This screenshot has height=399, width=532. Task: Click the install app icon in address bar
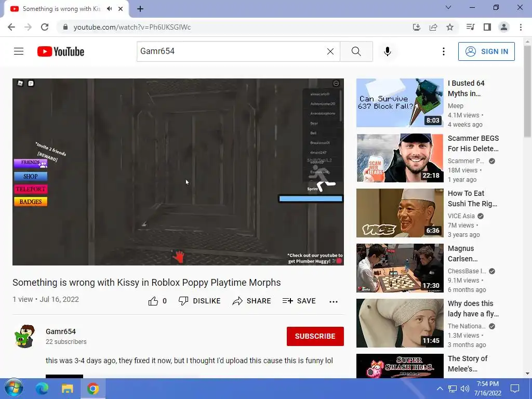pos(417,27)
